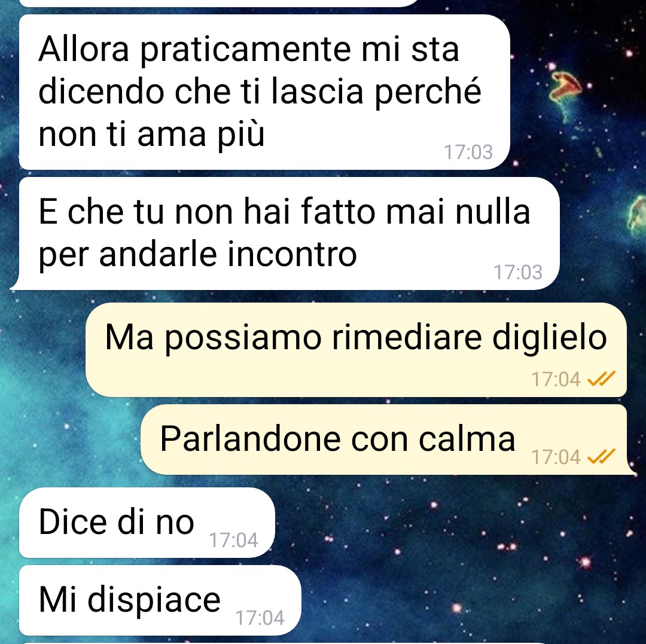The height and width of the screenshot is (644, 646).
Task: Tap the 17:03 timestamp on 'non ti ama più'
Action: [468, 152]
